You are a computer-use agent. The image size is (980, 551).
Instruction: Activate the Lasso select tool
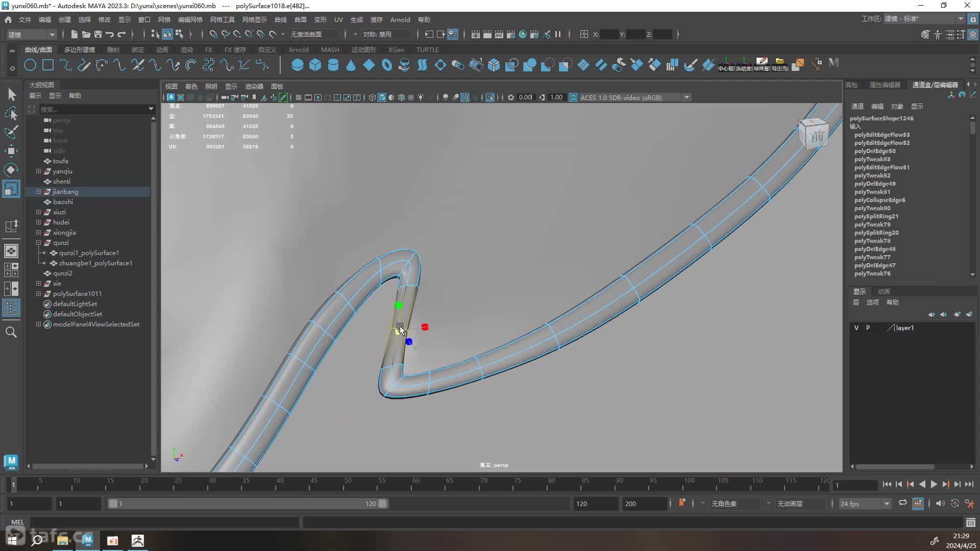11,113
